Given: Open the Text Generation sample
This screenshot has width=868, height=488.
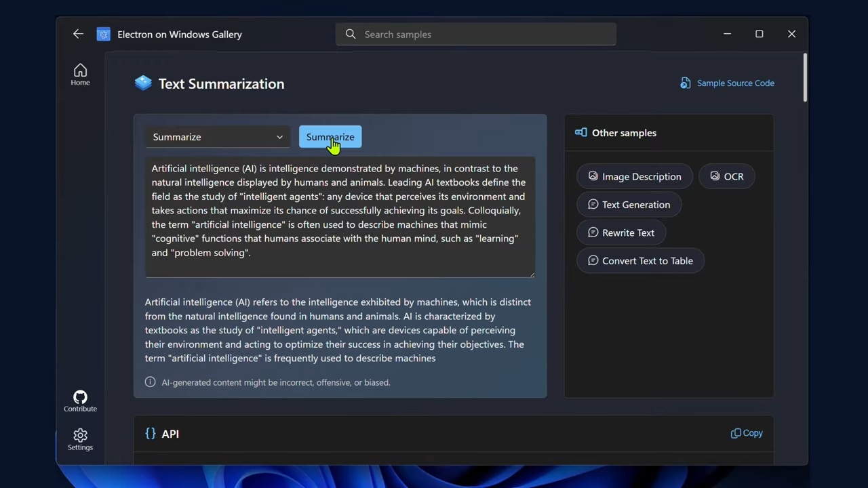Looking at the screenshot, I should (629, 205).
